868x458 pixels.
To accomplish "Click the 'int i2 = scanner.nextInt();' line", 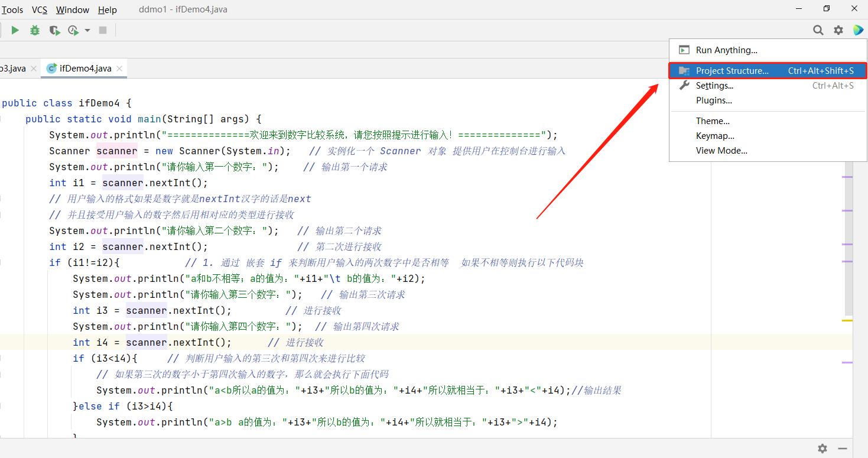I will click(129, 246).
